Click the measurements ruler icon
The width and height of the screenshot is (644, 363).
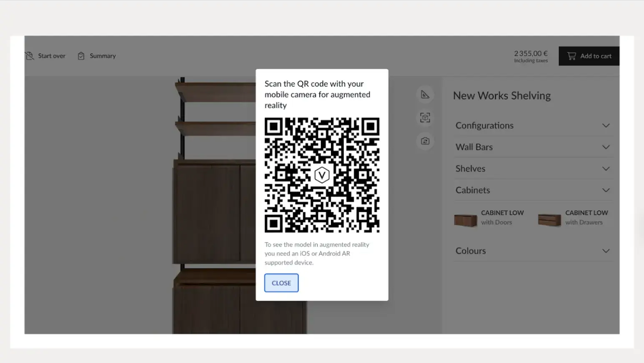[425, 95]
